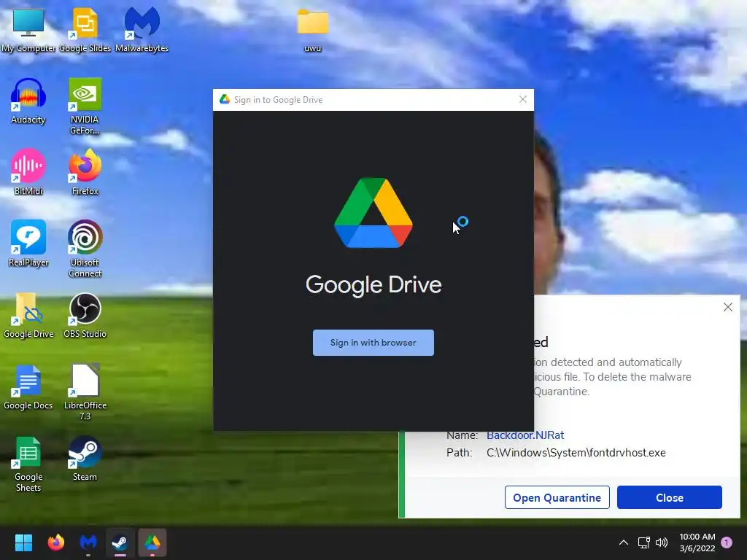Click Open Quarantine in Malwarebytes alert
The image size is (747, 560).
pos(557,497)
